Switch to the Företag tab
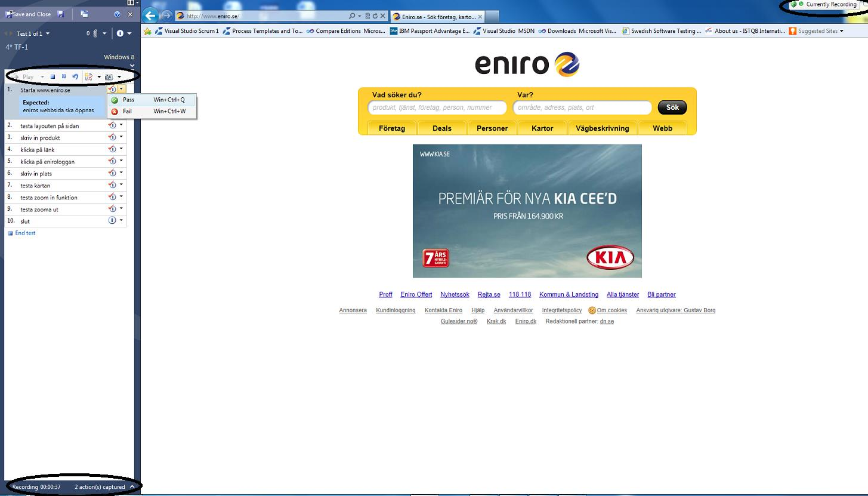Image resolution: width=868 pixels, height=496 pixels. tap(392, 128)
